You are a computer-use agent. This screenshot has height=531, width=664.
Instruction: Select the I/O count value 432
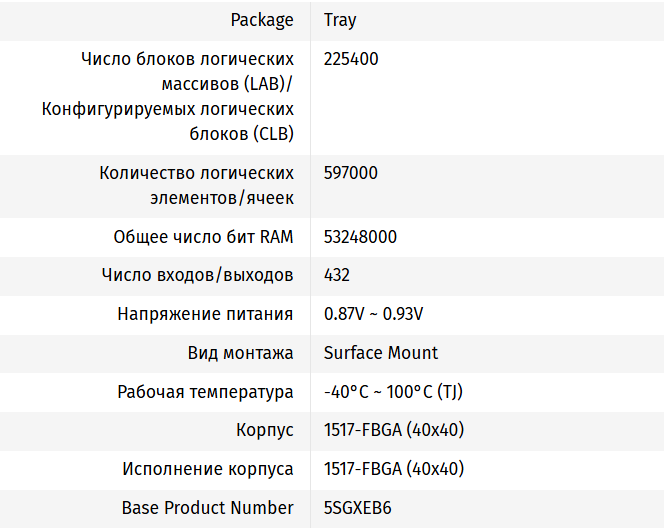337,275
